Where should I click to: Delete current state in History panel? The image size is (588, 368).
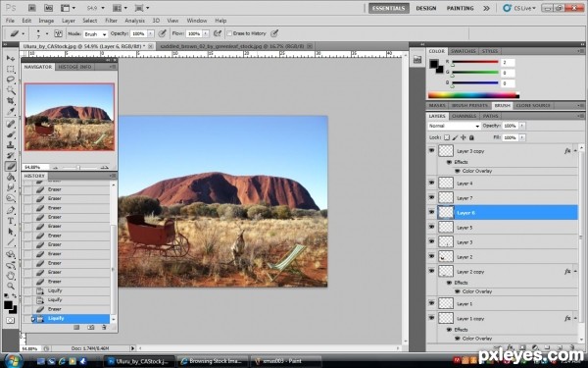pyautogui.click(x=104, y=328)
